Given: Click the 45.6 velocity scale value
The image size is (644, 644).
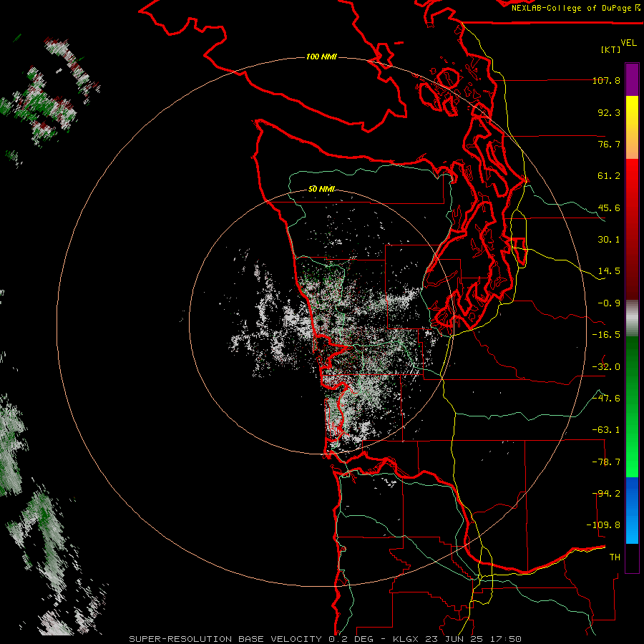Looking at the screenshot, I should [609, 208].
